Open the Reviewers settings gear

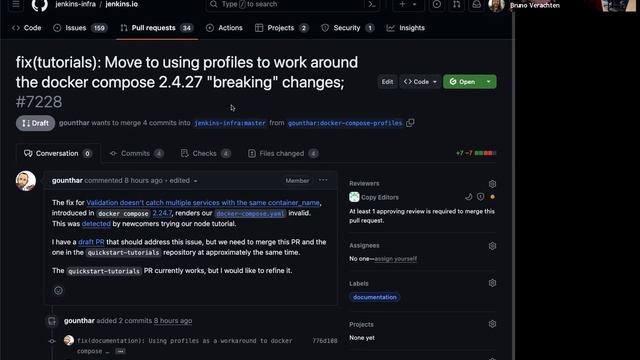tap(492, 184)
